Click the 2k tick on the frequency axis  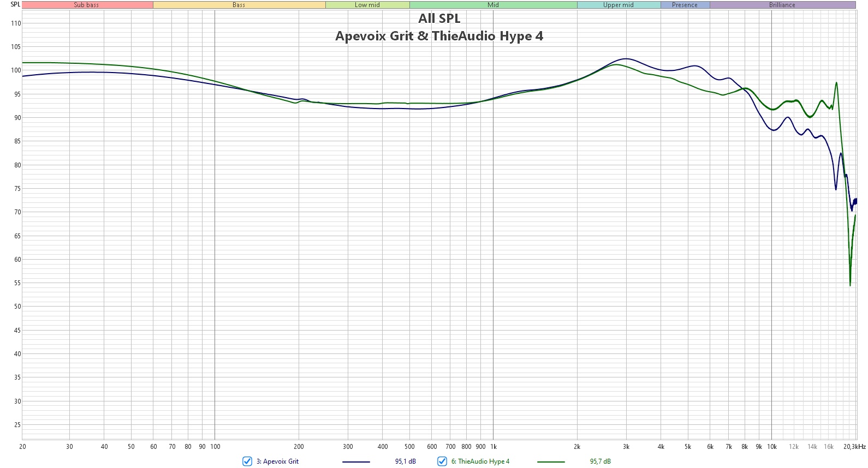point(577,447)
